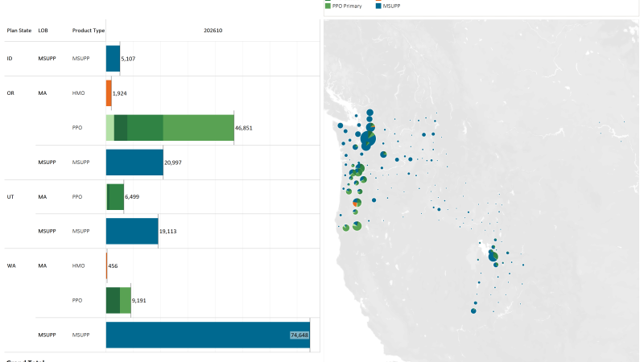The width and height of the screenshot is (644, 362).
Task: Click the MSUPP LOB label in WA section
Action: (47, 335)
